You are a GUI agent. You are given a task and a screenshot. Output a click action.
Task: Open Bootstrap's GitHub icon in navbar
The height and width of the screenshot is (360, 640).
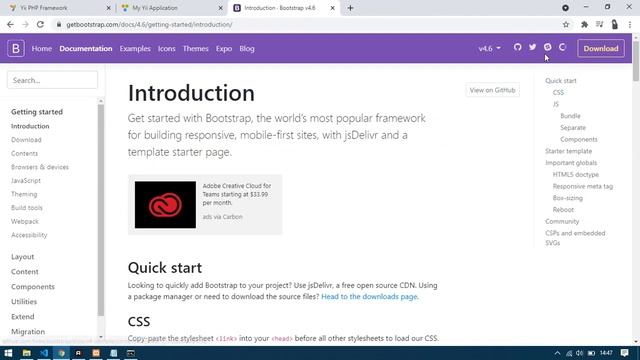[x=518, y=47]
